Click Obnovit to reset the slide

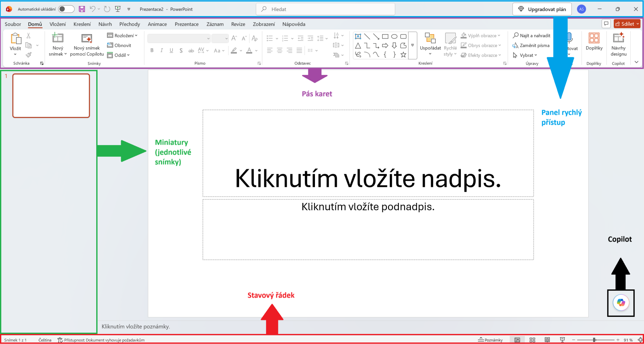119,45
